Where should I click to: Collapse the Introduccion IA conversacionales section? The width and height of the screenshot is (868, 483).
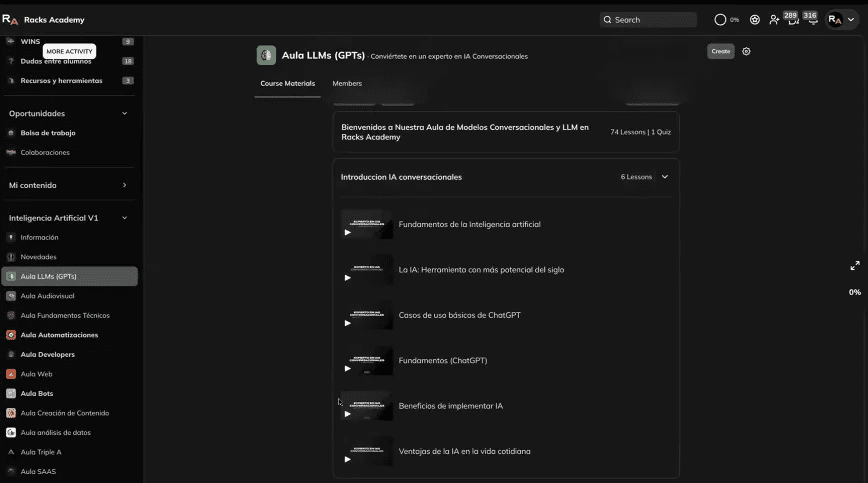coord(664,177)
